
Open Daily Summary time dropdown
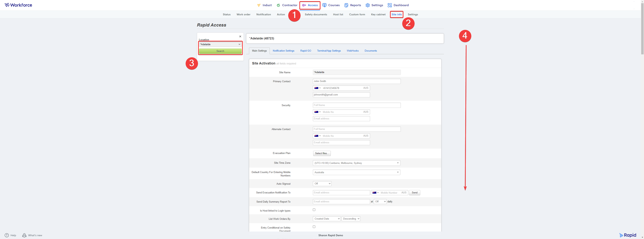click(x=380, y=202)
